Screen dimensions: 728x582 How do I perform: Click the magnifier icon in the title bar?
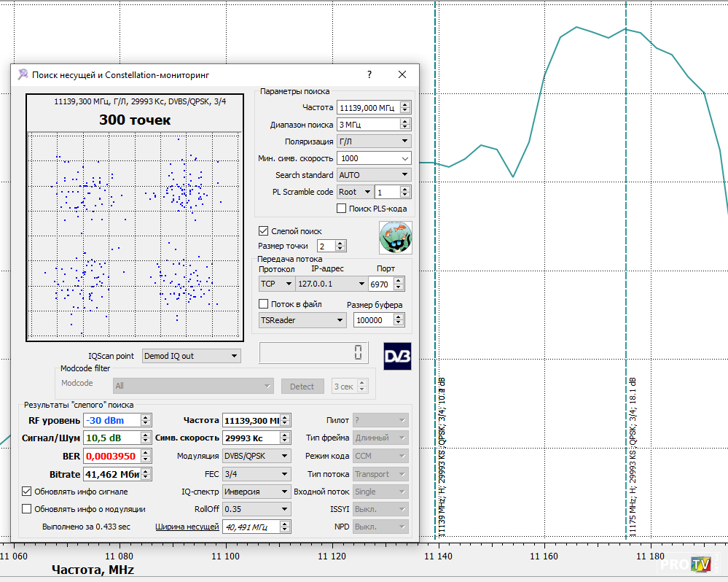23,74
